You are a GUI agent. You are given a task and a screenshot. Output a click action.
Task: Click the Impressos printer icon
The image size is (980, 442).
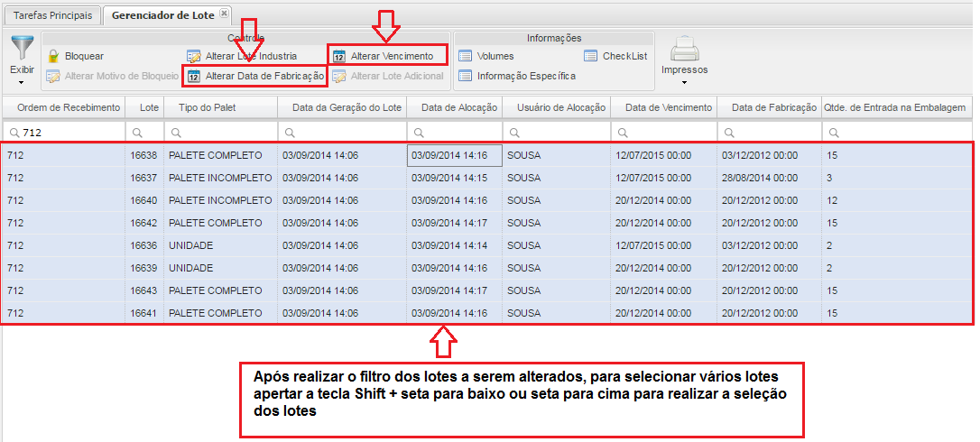pos(684,49)
